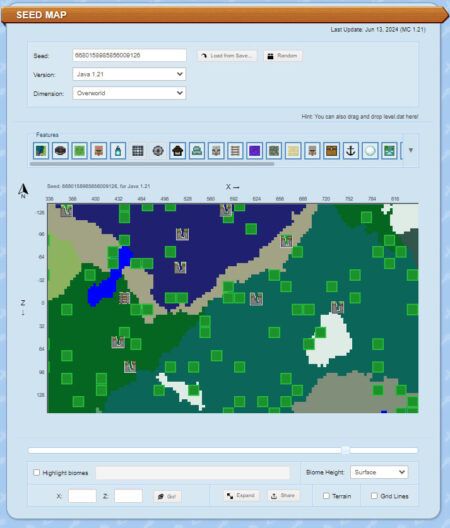This screenshot has height=528, width=450.
Task: Click the drag and drop level.dat hint text
Action: tap(360, 117)
